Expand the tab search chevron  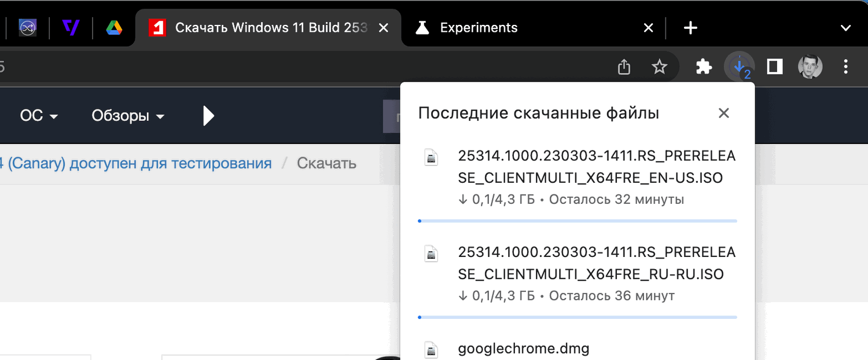pos(845,28)
